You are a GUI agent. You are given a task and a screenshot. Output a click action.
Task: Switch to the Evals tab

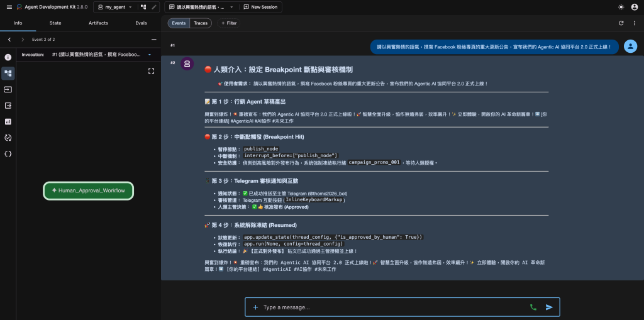point(141,23)
